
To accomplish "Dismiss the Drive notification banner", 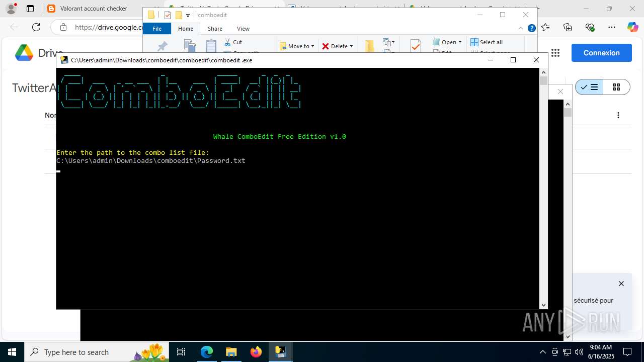I will point(621,284).
